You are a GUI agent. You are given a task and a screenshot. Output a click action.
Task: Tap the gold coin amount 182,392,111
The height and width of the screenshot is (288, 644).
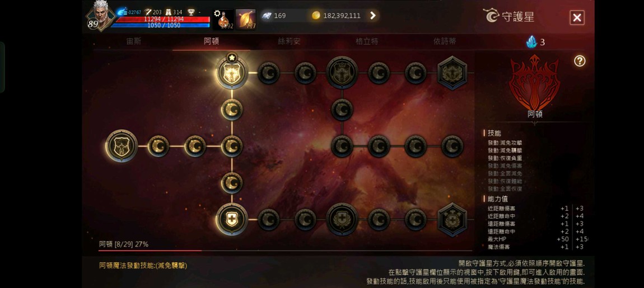coord(342,16)
